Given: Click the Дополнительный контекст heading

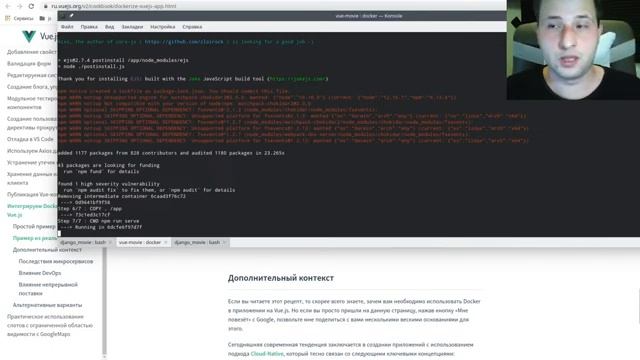Looking at the screenshot, I should coord(281,278).
